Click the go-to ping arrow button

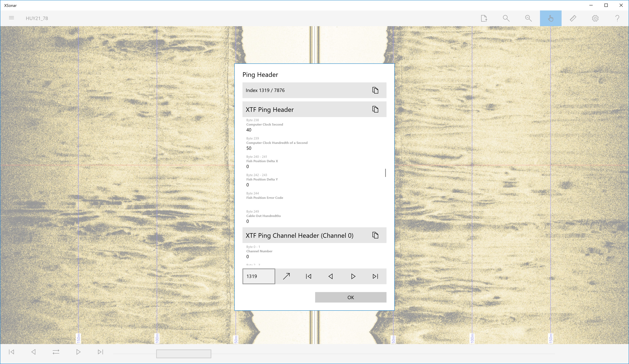pyautogui.click(x=286, y=276)
